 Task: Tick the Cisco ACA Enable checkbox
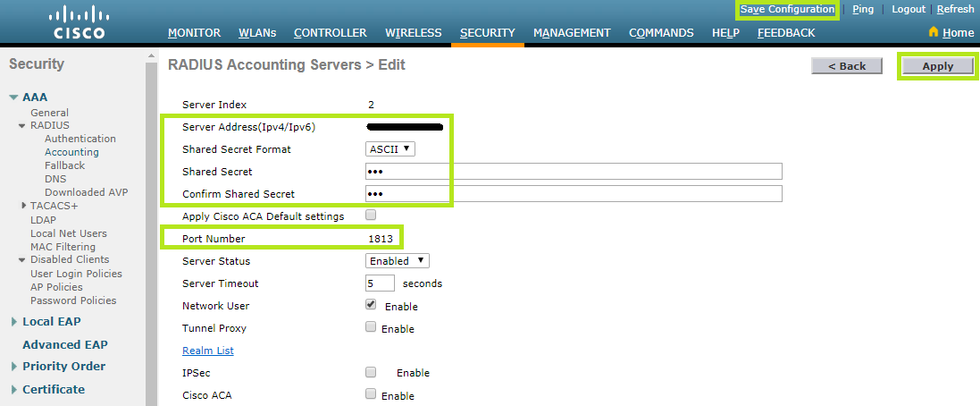(371, 394)
